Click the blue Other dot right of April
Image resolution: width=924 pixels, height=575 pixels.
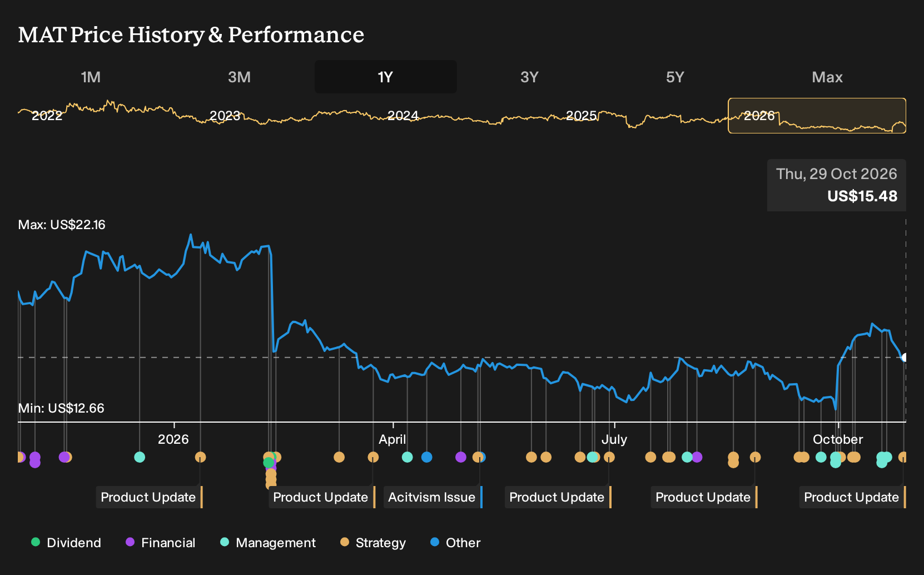427,457
